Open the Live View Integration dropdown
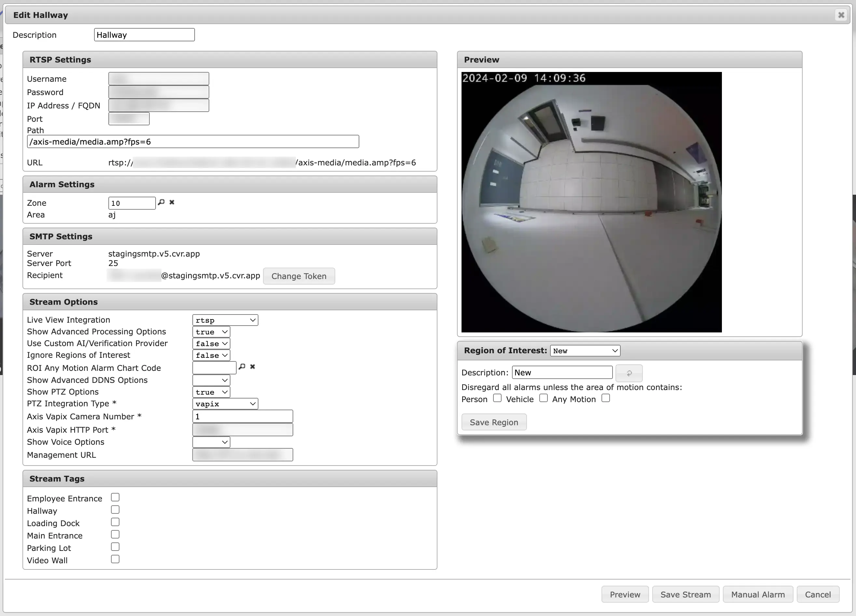This screenshot has height=616, width=856. pyautogui.click(x=225, y=320)
